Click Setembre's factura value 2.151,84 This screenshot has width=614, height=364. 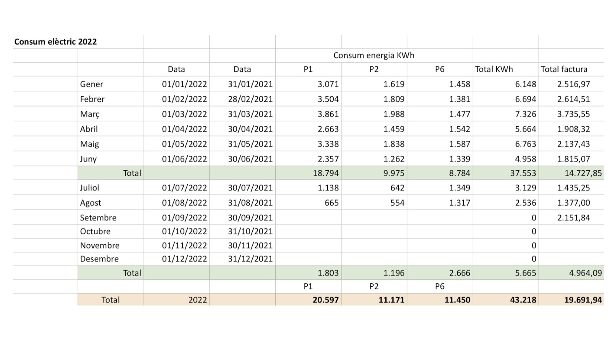(x=573, y=218)
